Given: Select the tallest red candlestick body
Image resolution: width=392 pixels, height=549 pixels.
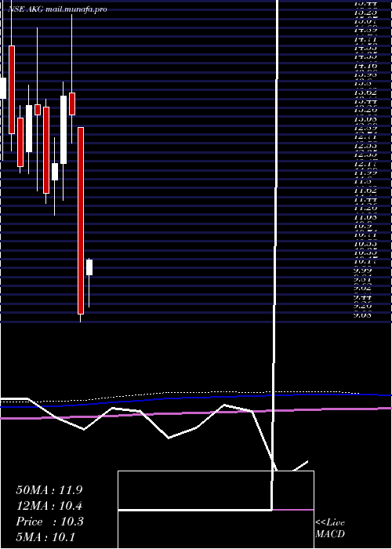Looking at the screenshot, I should tap(81, 220).
